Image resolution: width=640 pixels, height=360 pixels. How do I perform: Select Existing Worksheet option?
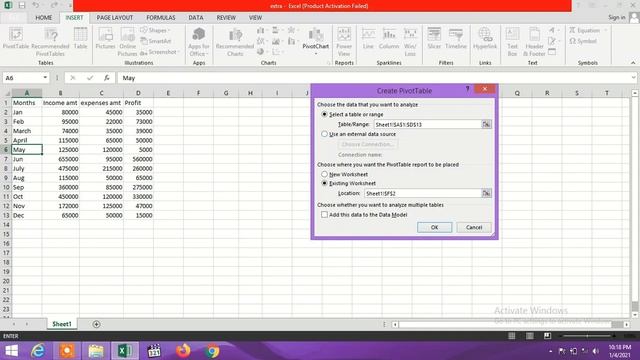(x=349, y=183)
